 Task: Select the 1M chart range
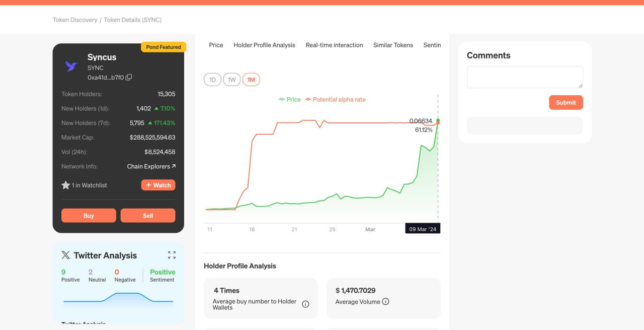coord(251,80)
